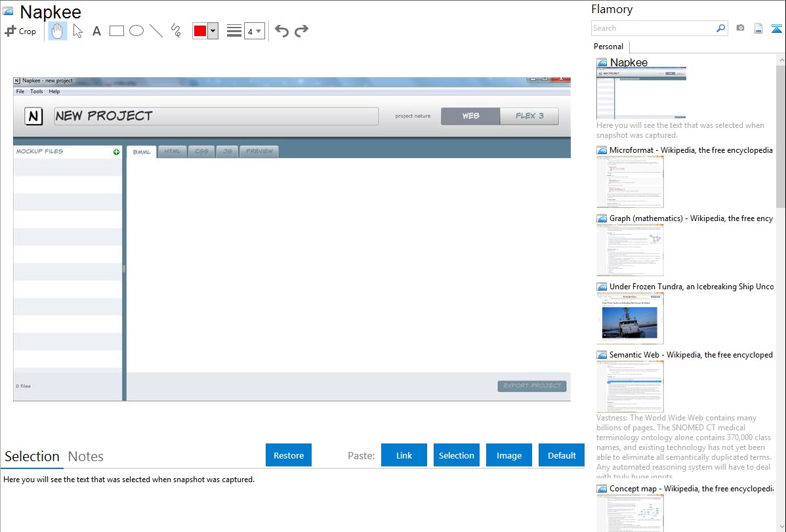Click the Flamory search field

click(653, 28)
